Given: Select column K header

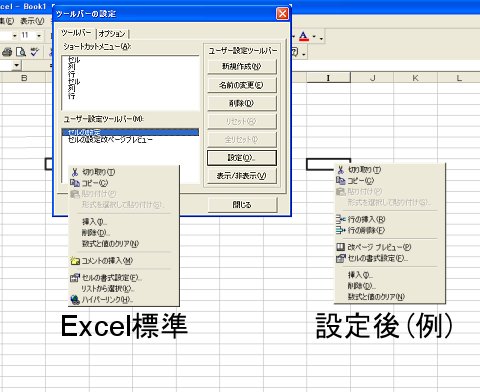Looking at the screenshot, I should click(416, 78).
